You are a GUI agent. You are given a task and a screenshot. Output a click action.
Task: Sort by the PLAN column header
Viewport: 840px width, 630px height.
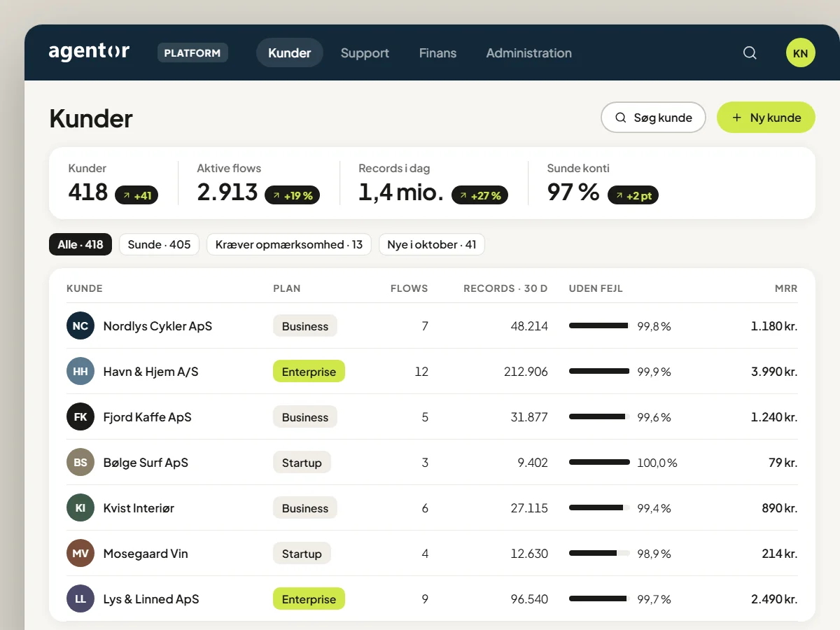point(287,288)
